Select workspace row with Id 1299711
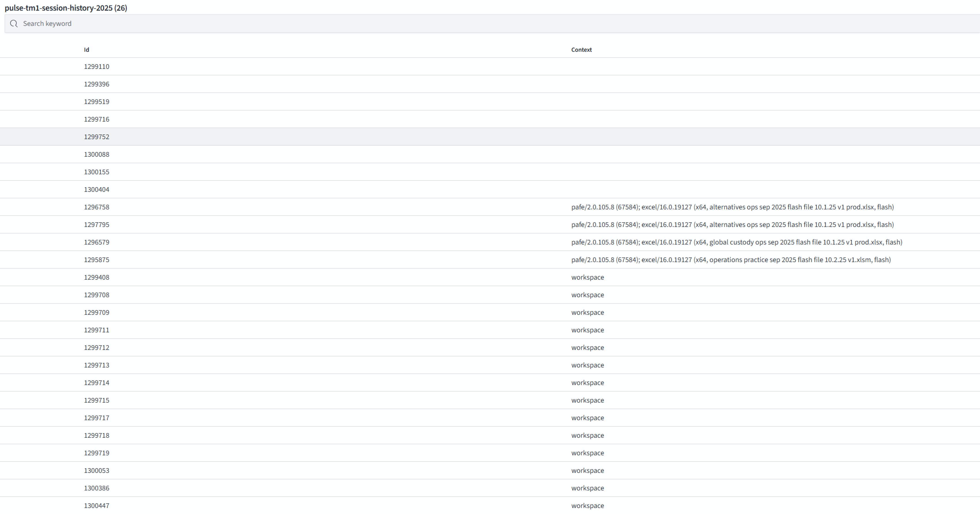Image resolution: width=980 pixels, height=514 pixels. (97, 330)
